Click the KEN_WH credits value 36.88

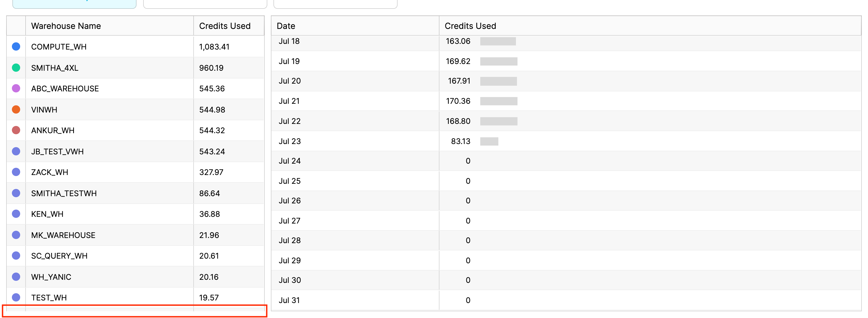click(209, 214)
